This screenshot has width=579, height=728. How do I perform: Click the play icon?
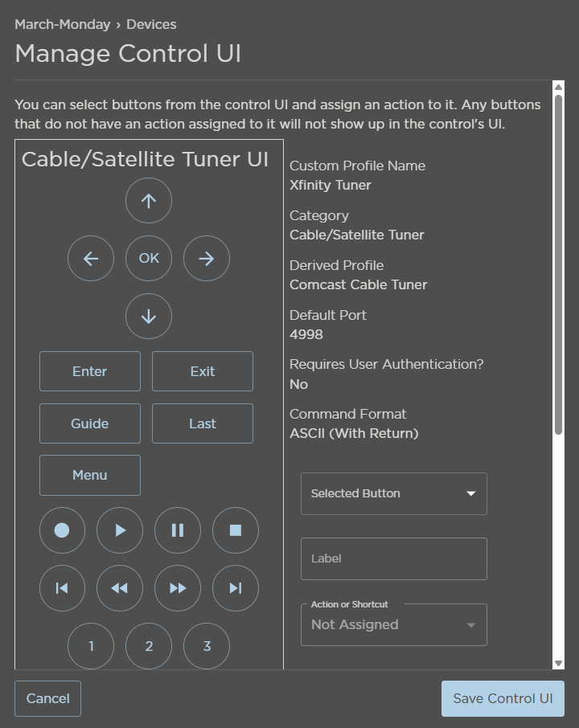119,530
